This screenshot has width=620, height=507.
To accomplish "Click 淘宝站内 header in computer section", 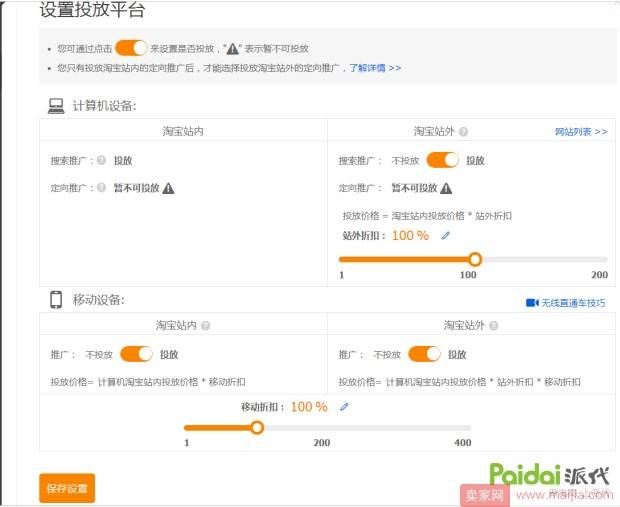I will tap(183, 131).
